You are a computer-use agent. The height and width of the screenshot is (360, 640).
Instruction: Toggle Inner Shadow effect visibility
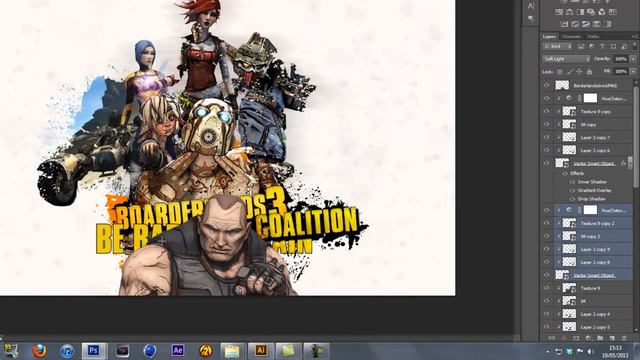(572, 182)
